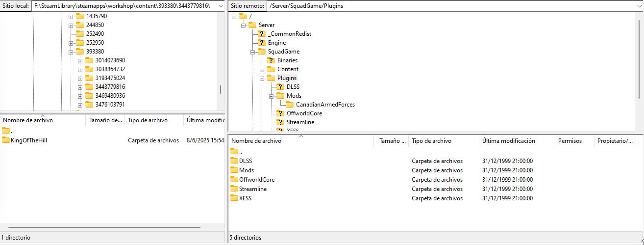The image size is (644, 245).
Task: Click the '1 directorio' local status text
Action: [16, 238]
